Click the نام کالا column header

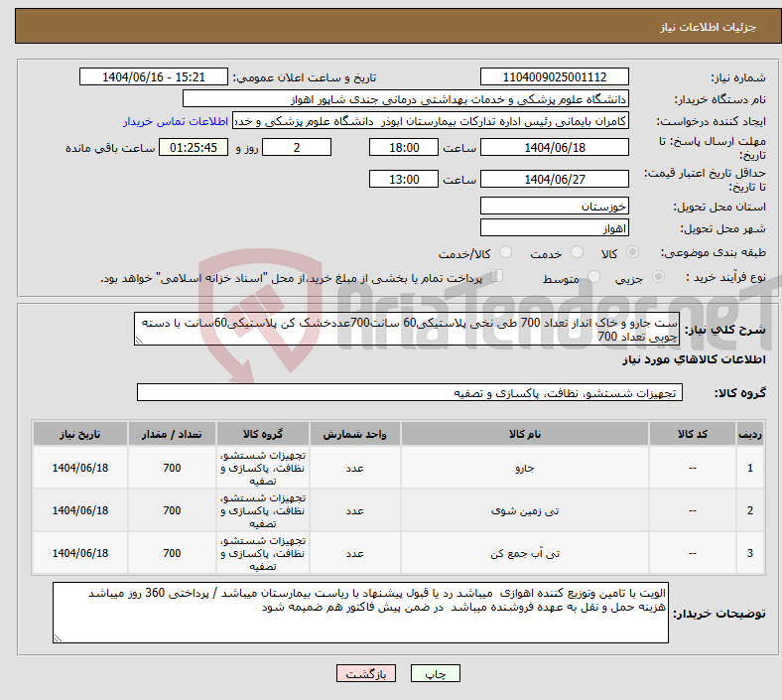pyautogui.click(x=523, y=435)
